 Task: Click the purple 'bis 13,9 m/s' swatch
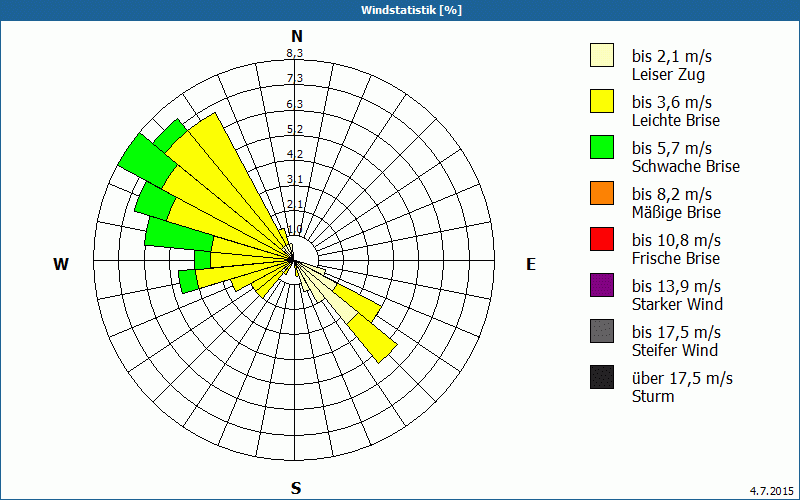click(602, 285)
